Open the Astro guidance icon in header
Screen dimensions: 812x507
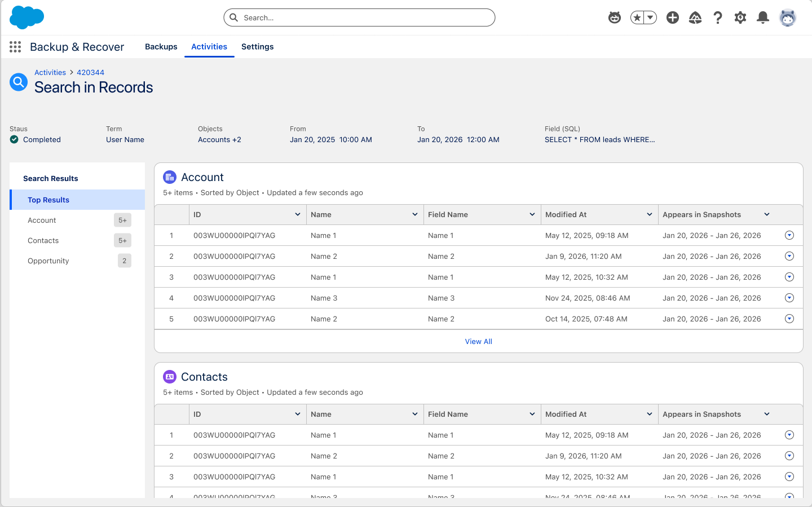(x=615, y=17)
